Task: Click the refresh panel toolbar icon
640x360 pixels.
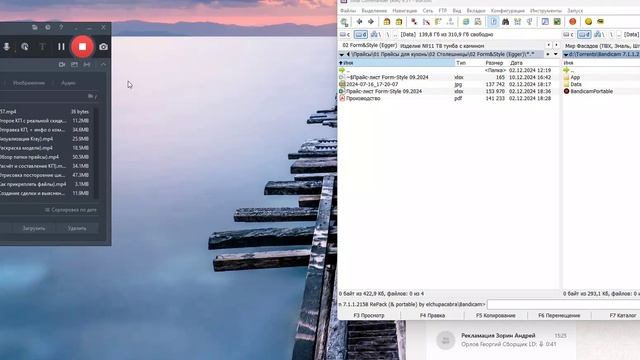Action: coord(344,22)
